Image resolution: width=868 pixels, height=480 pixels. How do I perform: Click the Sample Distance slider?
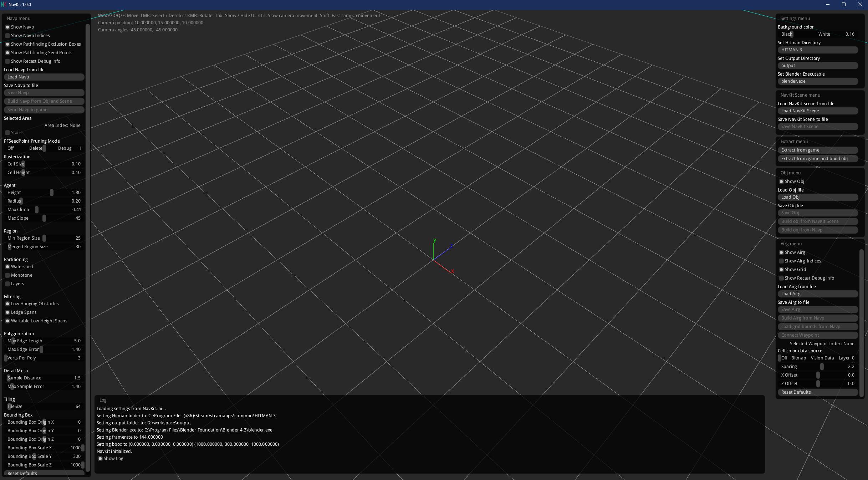[44, 378]
